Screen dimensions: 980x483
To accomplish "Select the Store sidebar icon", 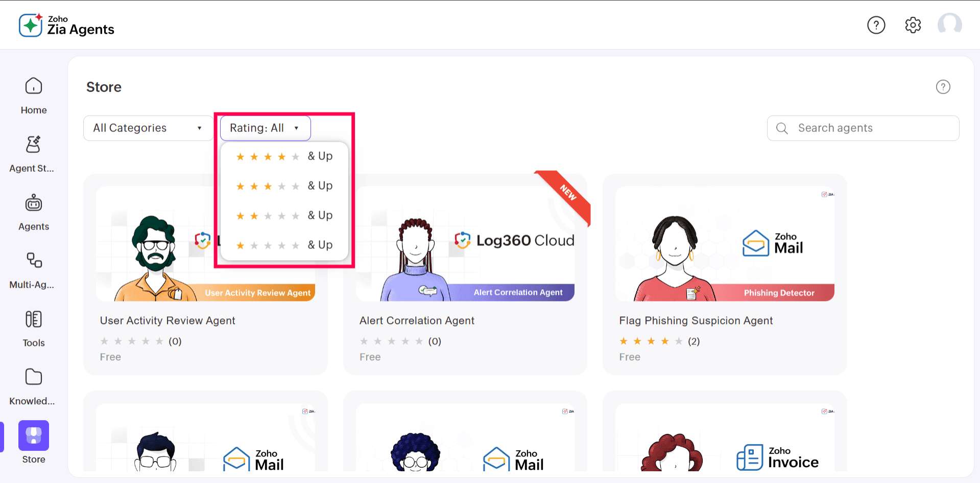I will click(x=34, y=435).
